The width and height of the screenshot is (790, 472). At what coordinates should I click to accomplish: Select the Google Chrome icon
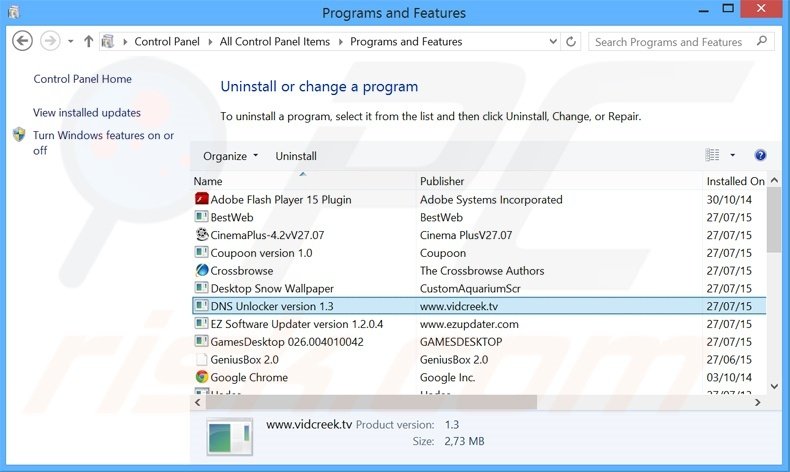(x=202, y=377)
